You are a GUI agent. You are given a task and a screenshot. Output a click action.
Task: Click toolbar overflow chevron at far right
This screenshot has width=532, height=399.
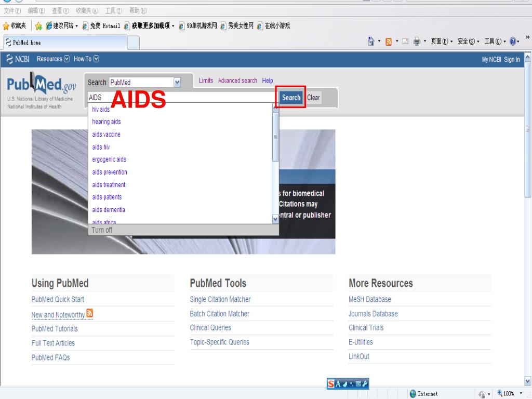point(528,37)
